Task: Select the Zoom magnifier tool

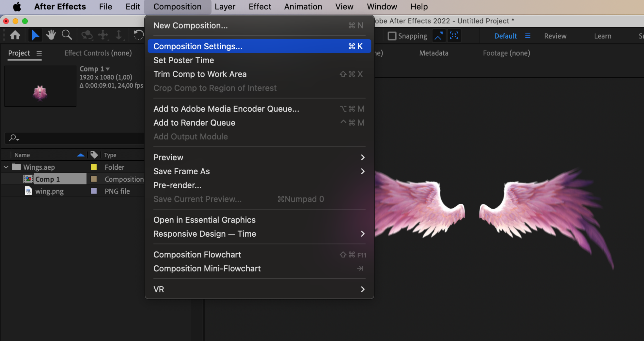Action: pos(67,35)
